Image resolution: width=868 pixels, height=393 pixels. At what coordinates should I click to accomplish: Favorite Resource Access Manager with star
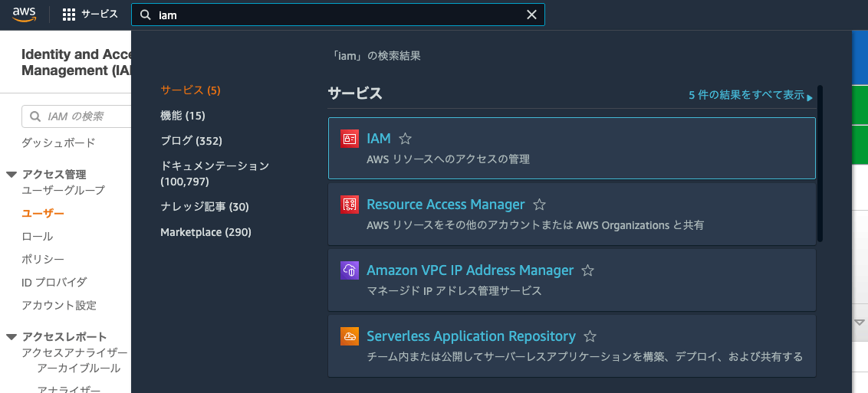coord(539,205)
